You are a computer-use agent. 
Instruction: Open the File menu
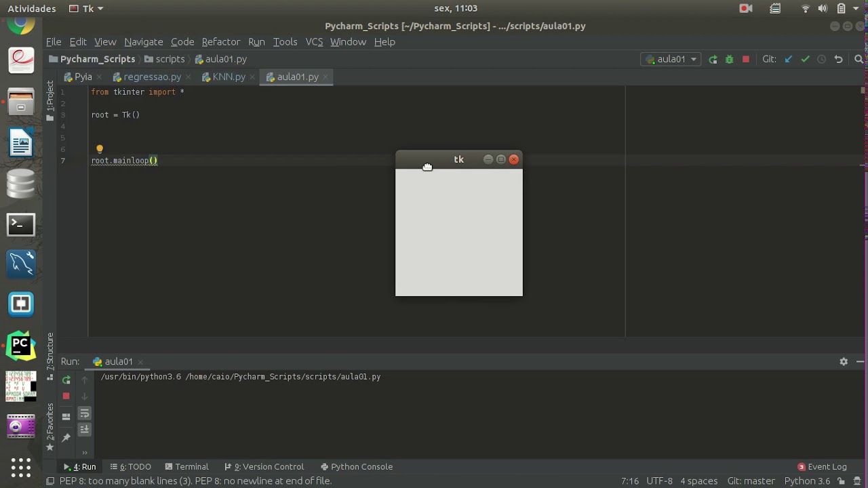pos(54,42)
